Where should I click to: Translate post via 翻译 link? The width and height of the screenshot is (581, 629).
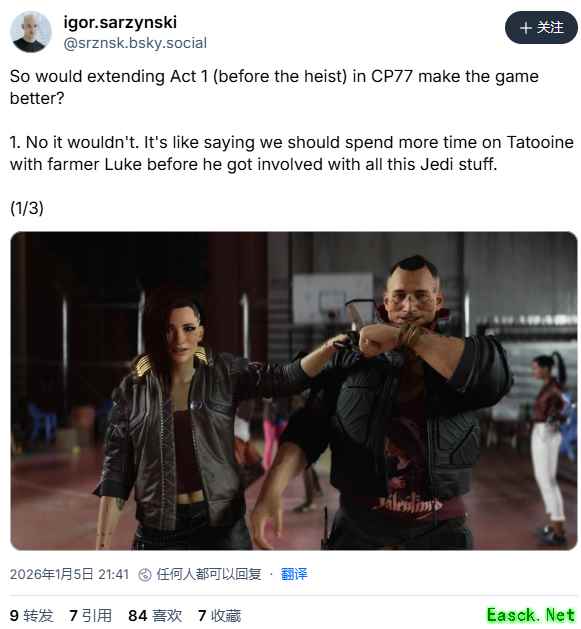click(x=294, y=574)
